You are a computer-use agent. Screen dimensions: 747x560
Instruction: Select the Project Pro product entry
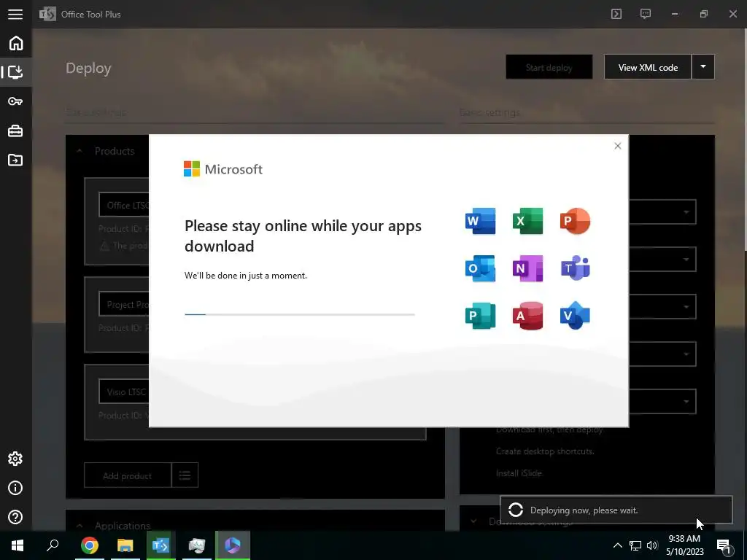click(124, 305)
